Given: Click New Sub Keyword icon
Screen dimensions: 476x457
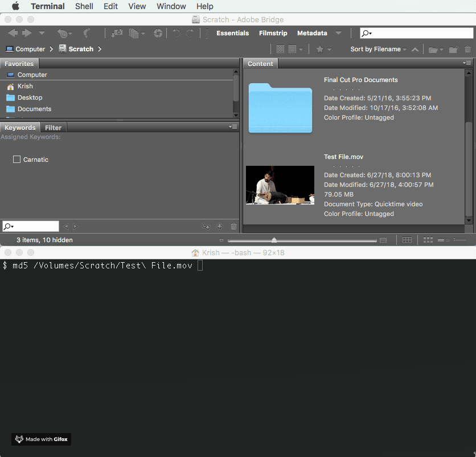Looking at the screenshot, I should tap(206, 226).
